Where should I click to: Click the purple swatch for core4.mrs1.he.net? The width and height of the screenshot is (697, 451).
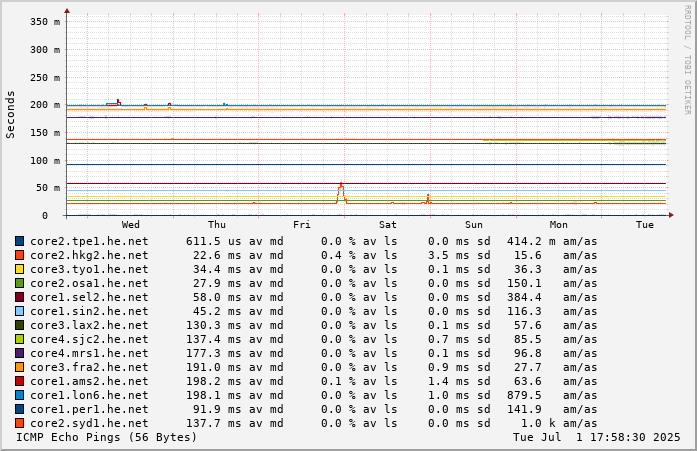tap(20, 353)
